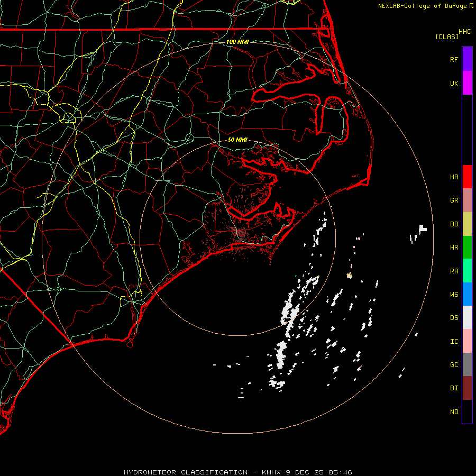Click the UK magenta legend swatch
Screen dimensions: 476x476
click(x=467, y=83)
